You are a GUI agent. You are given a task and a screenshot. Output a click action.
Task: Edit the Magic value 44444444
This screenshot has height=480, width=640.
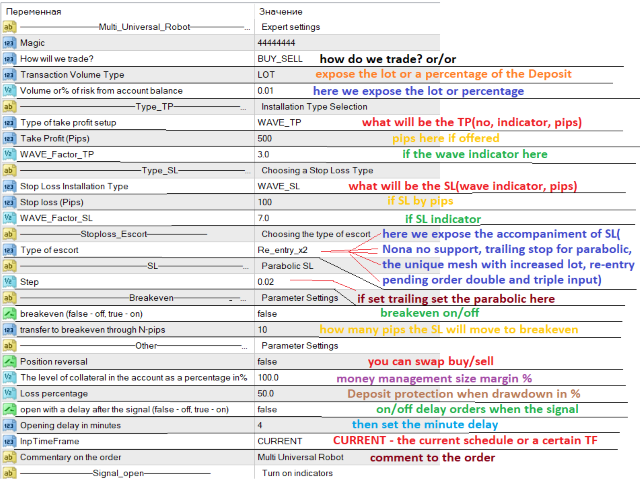click(x=276, y=43)
